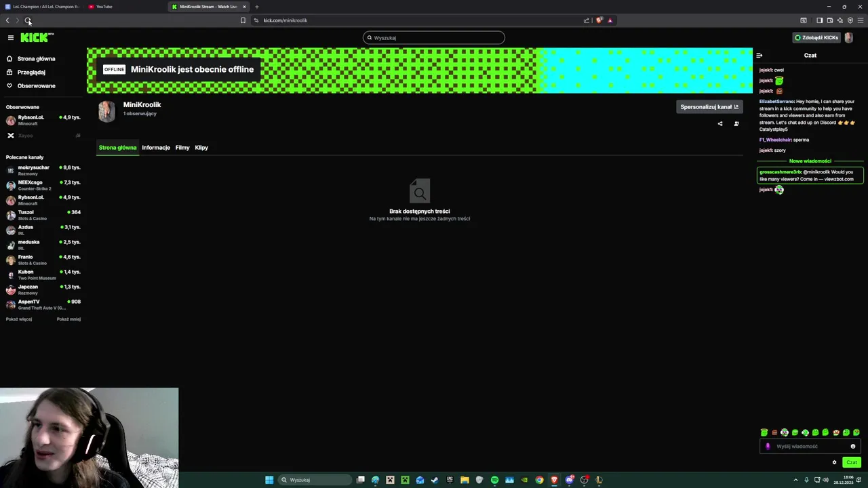Click the browser back arrow
Viewport: 868px width, 488px height.
point(7,20)
